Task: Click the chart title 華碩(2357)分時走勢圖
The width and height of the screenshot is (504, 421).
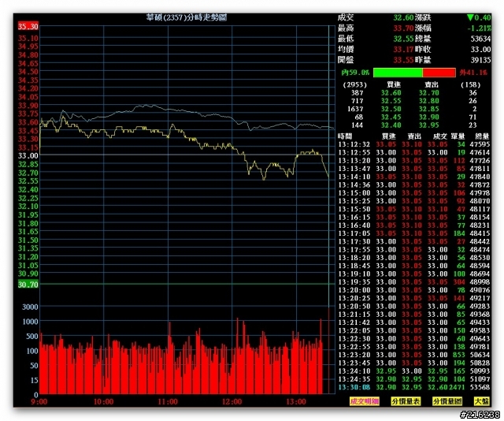Action: tap(187, 17)
